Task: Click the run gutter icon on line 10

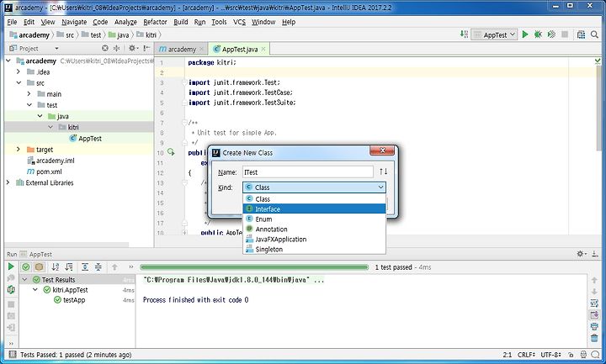Action: [171, 152]
